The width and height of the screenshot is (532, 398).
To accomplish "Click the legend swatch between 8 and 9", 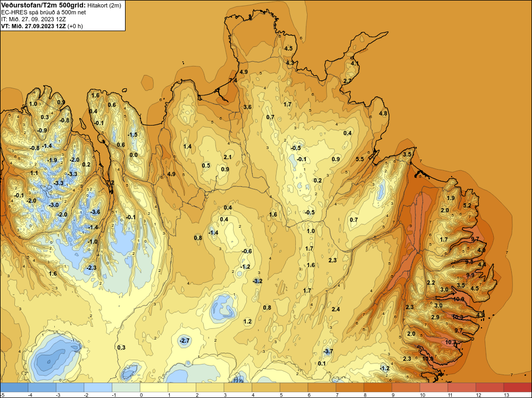I will click(378, 387).
